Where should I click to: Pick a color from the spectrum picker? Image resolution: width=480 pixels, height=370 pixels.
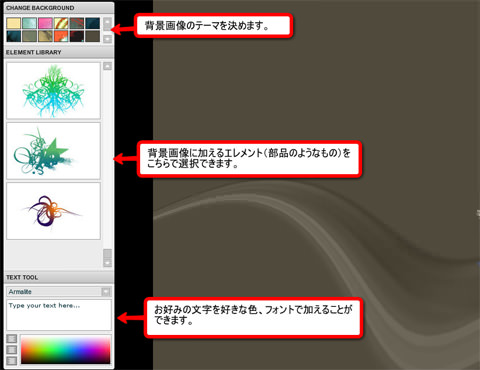[x=65, y=349]
